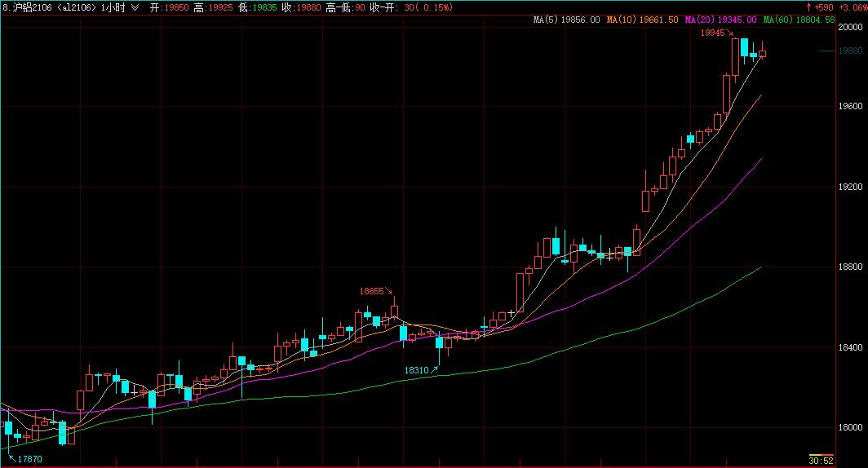The height and width of the screenshot is (468, 868).
Task: Expand the double-chevron dropdown beside 1小时
Action: pyautogui.click(x=135, y=7)
